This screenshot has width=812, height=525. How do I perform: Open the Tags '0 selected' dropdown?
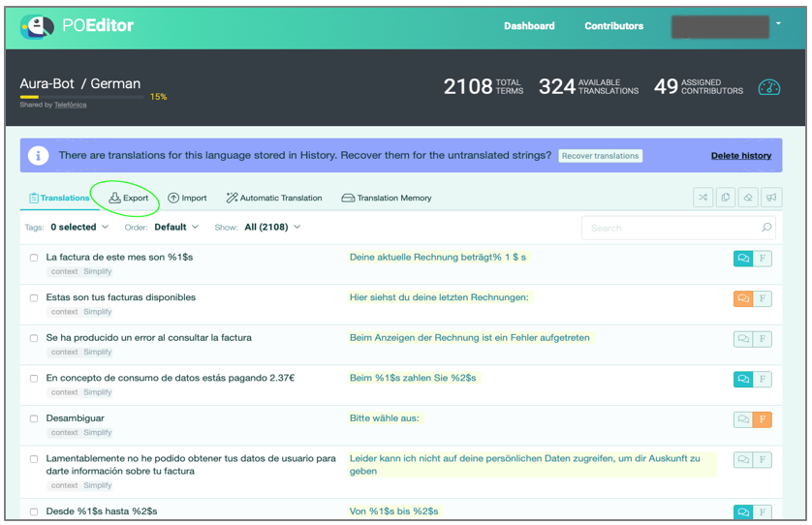click(79, 227)
